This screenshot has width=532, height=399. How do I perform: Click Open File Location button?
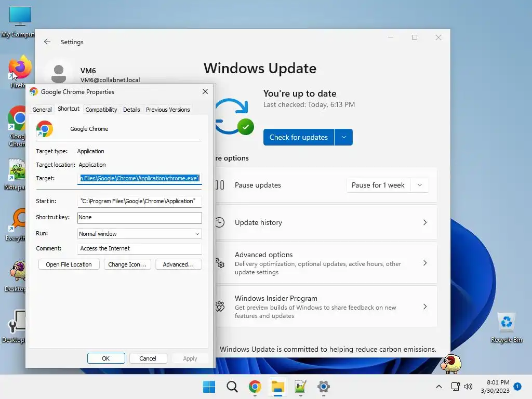click(x=69, y=264)
